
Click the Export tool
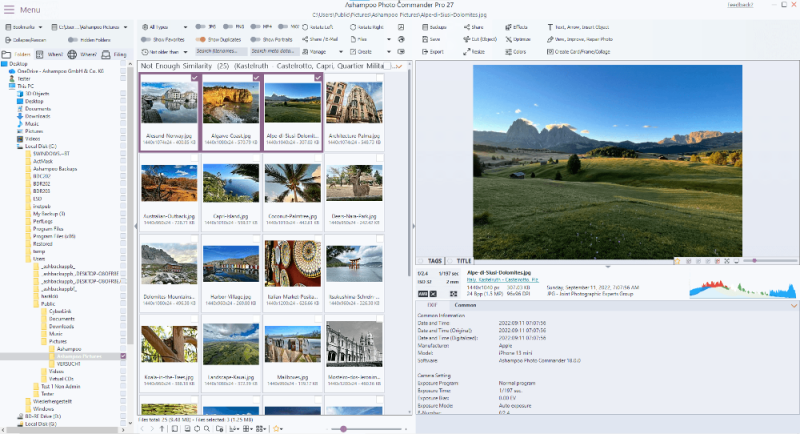(433, 52)
